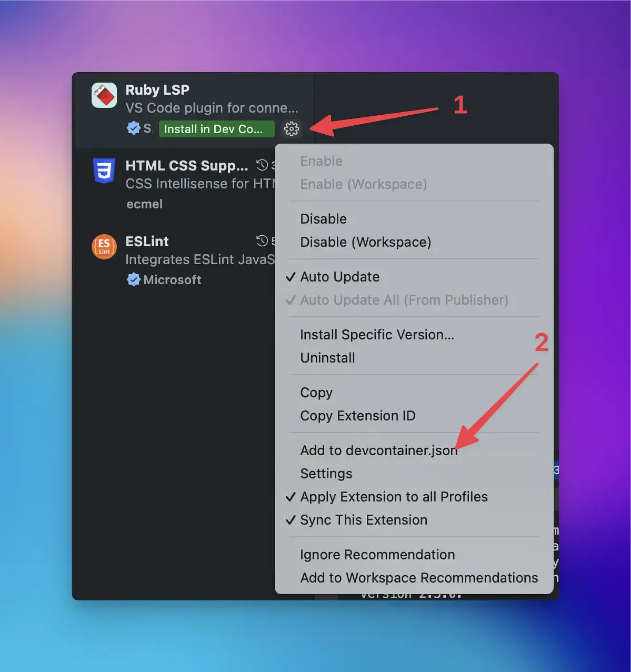Open HTML CSS Support extension title

coord(187,166)
